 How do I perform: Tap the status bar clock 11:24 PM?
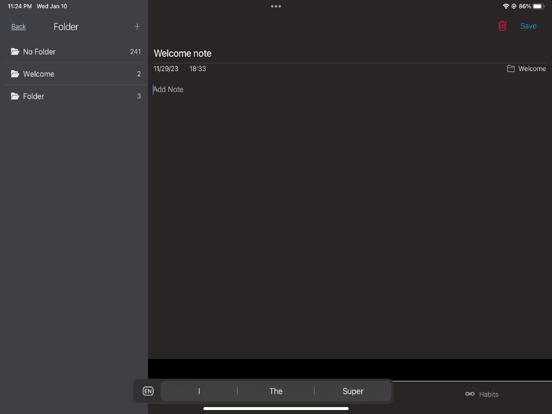coord(20,6)
